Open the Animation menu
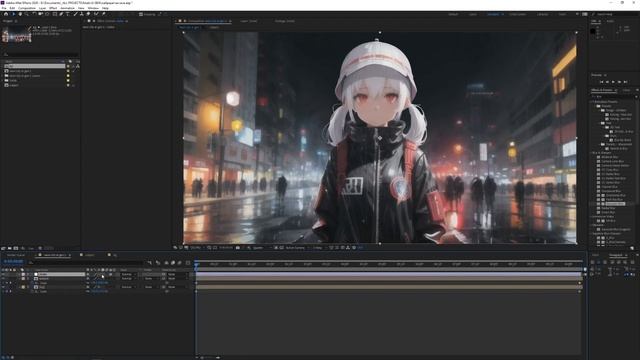640x360 pixels. (x=67, y=8)
